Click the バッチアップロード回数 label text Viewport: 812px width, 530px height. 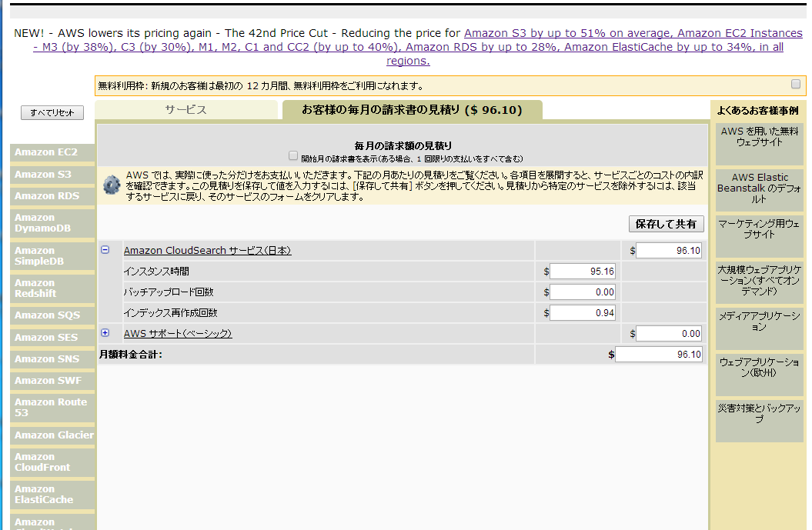point(169,292)
